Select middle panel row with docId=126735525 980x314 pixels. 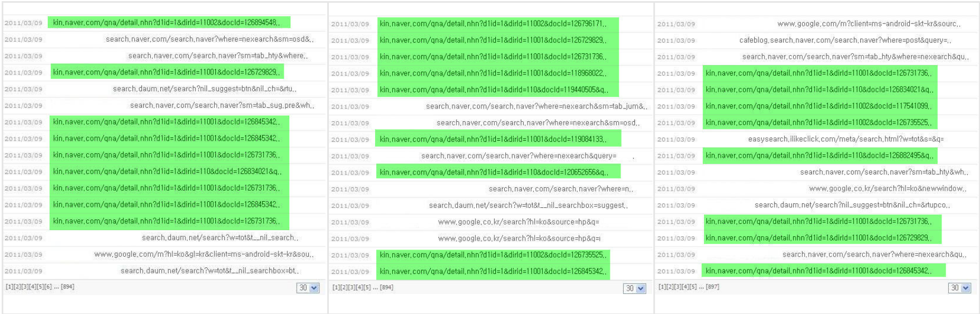[x=494, y=255]
